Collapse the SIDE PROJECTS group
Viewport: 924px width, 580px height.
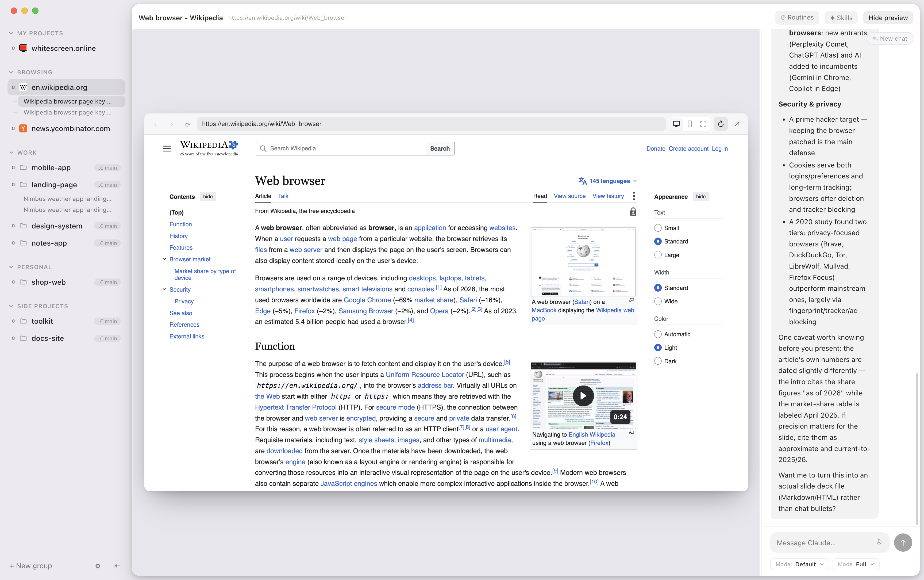11,306
